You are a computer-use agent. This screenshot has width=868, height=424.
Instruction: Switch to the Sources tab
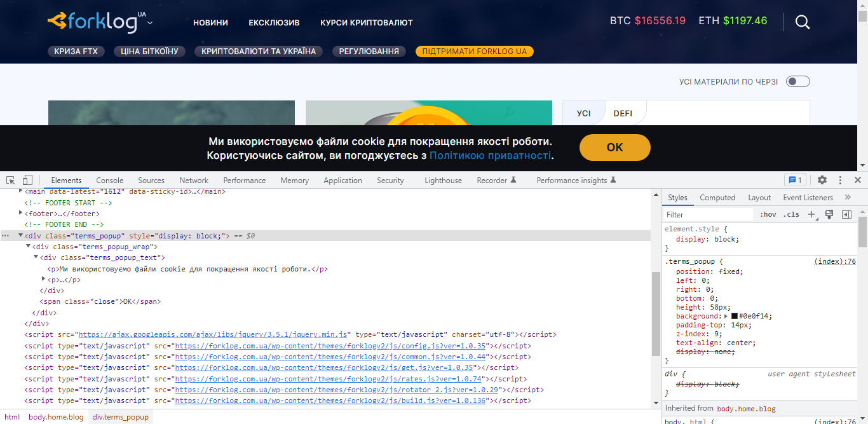pos(151,181)
